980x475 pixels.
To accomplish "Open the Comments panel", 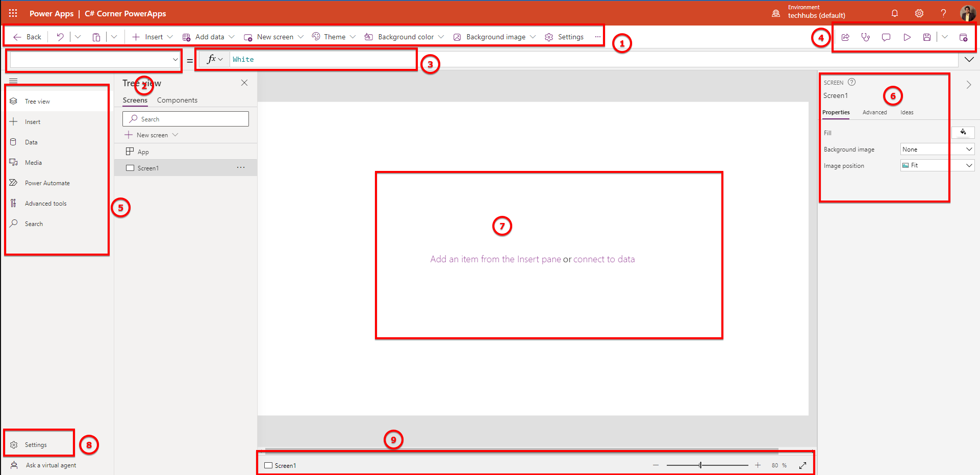I will [x=886, y=37].
